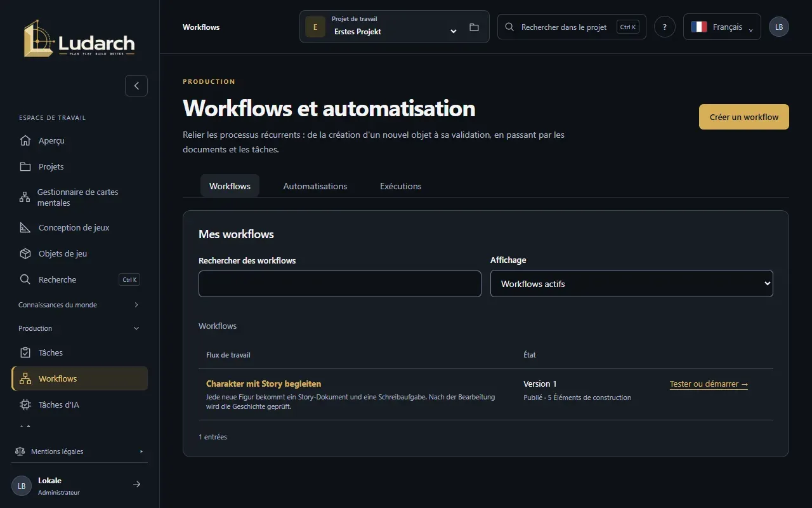Click Tester ou démarrer link
The height and width of the screenshot is (508, 812).
pyautogui.click(x=709, y=384)
